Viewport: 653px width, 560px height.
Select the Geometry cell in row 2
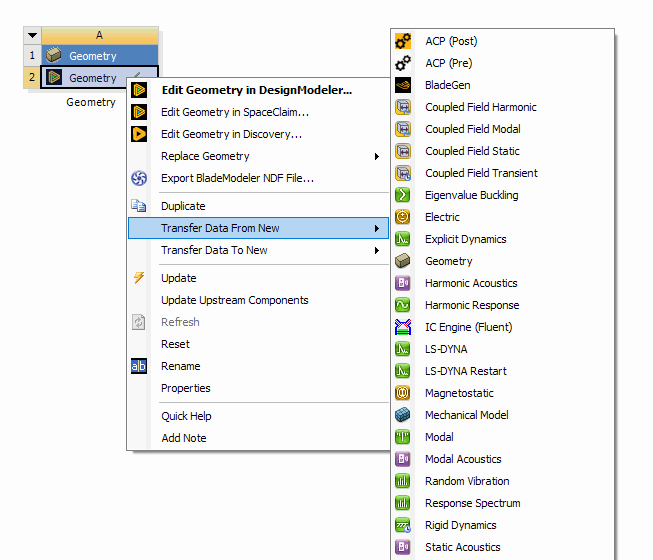(92, 78)
